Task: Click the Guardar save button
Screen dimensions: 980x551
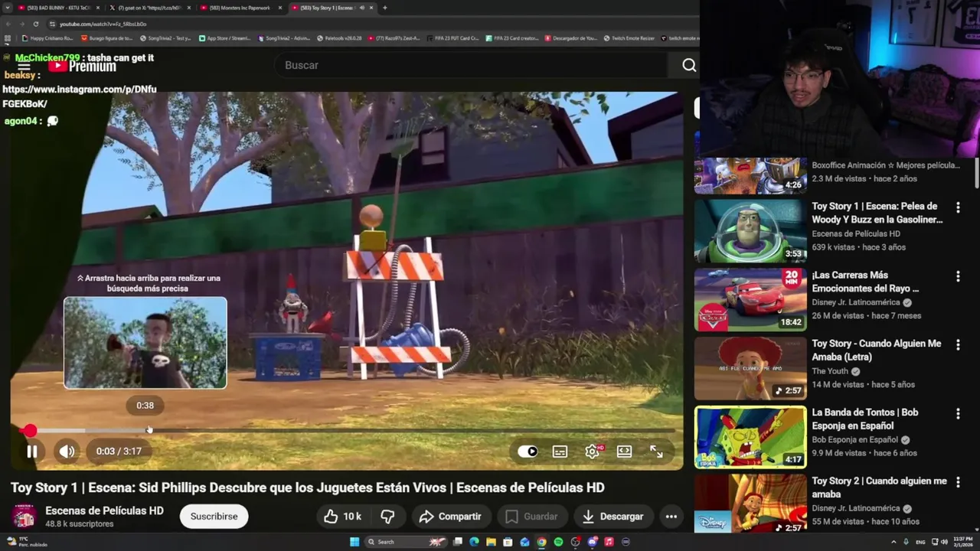Action: 531,517
